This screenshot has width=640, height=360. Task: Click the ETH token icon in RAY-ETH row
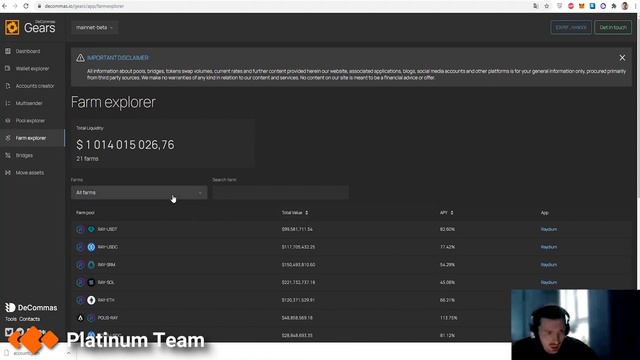click(x=91, y=300)
